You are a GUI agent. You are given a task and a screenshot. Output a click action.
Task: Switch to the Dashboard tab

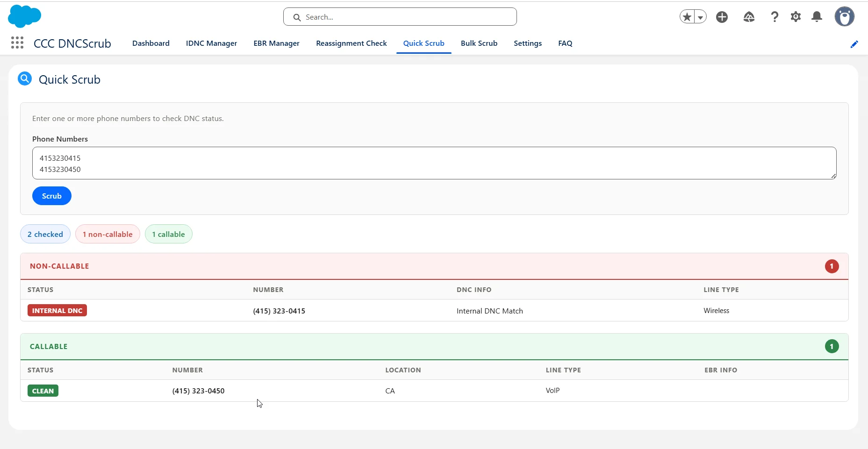(x=151, y=43)
